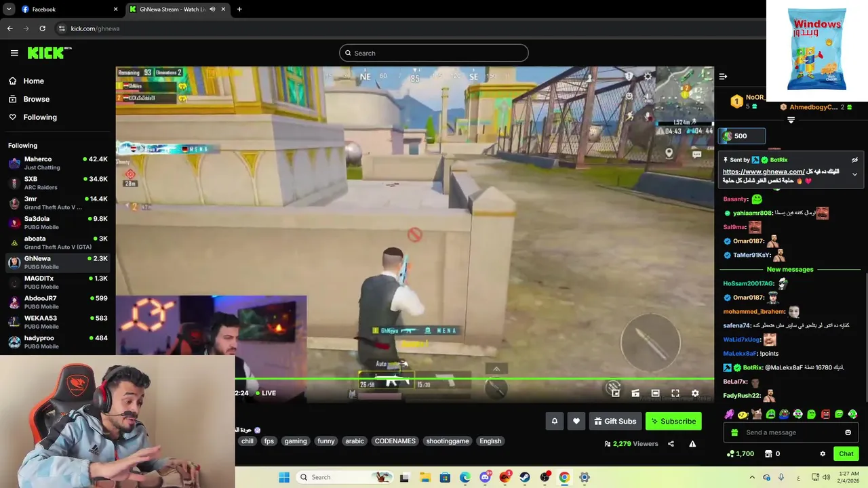Toggle microphone icon in system tray

[x=781, y=477]
